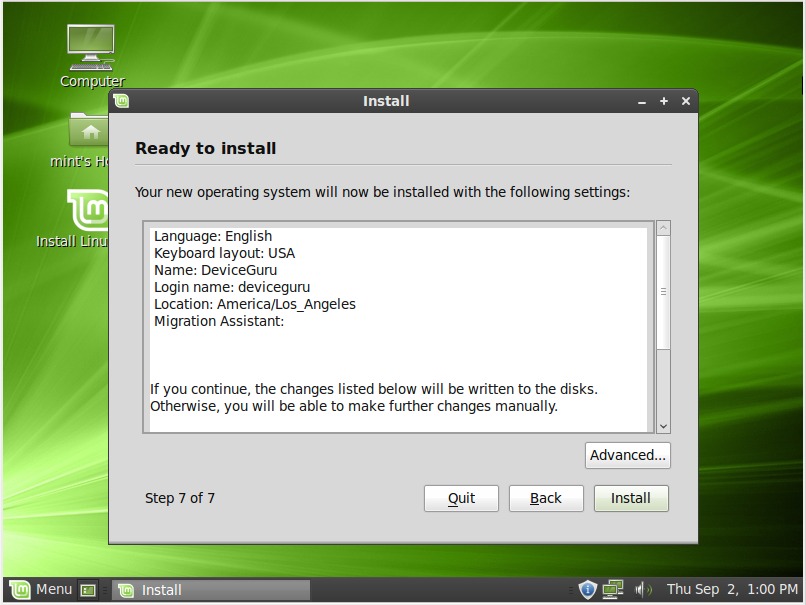Click the Mint logo in Install title bar
Screen dimensions: 806x605
[x=121, y=101]
